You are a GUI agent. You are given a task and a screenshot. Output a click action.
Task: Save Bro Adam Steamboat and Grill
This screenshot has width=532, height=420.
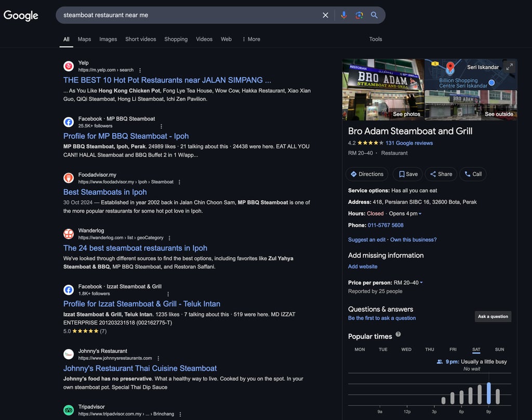point(408,174)
